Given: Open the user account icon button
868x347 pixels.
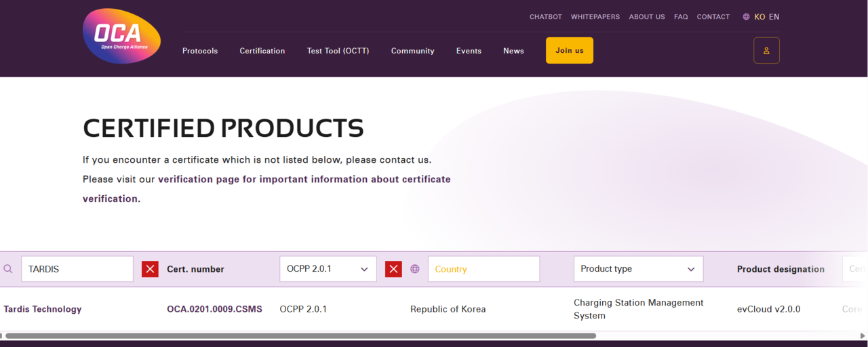Looking at the screenshot, I should (766, 51).
